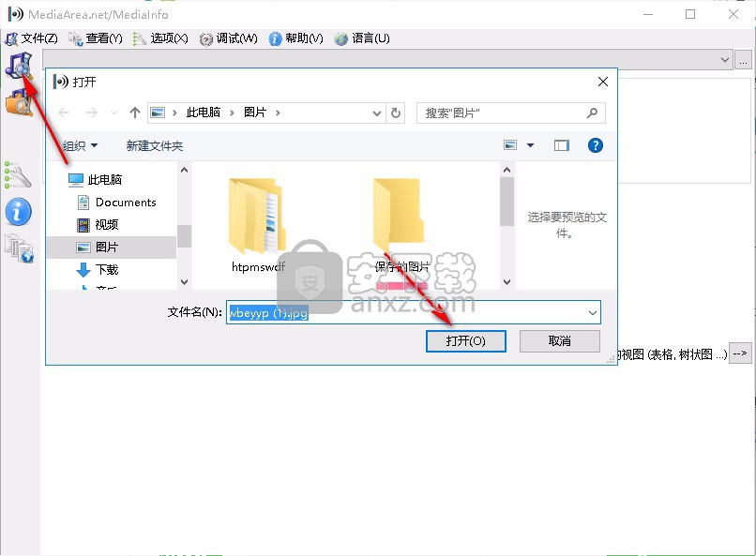Click 新建文件夹 to create a folder
Image resolution: width=756 pixels, height=556 pixels.
(x=155, y=146)
